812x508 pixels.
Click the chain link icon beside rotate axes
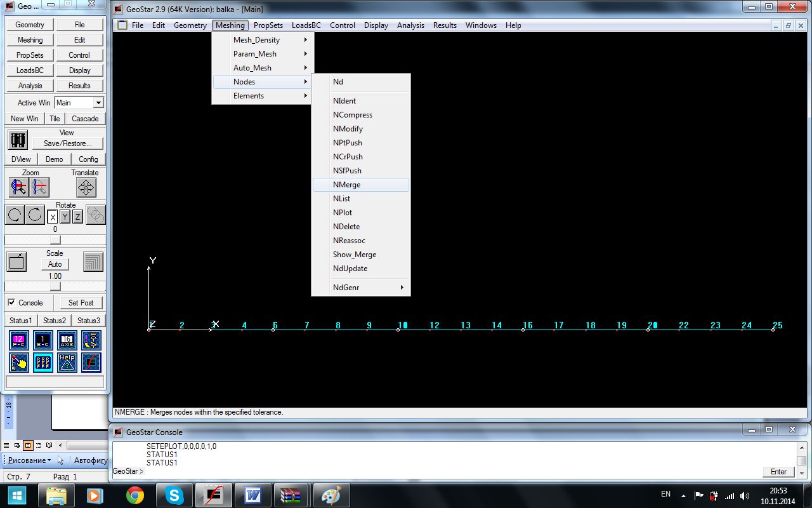(x=96, y=215)
